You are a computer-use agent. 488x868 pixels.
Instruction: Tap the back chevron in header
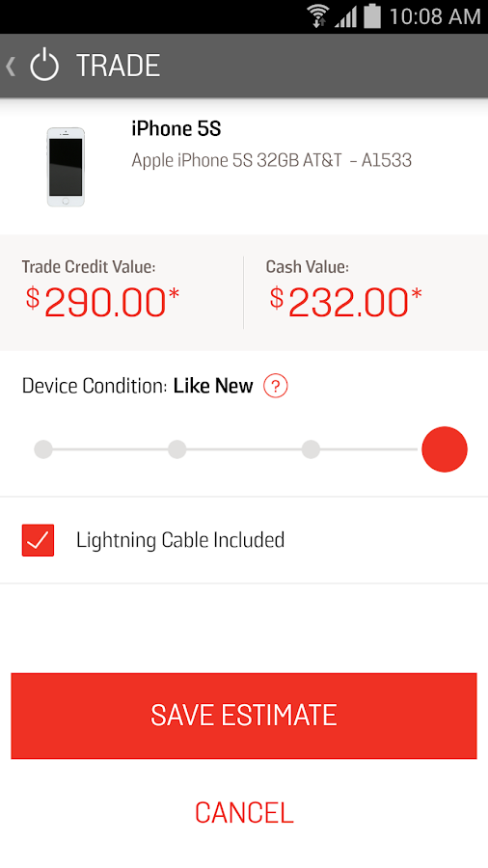pos(10,66)
